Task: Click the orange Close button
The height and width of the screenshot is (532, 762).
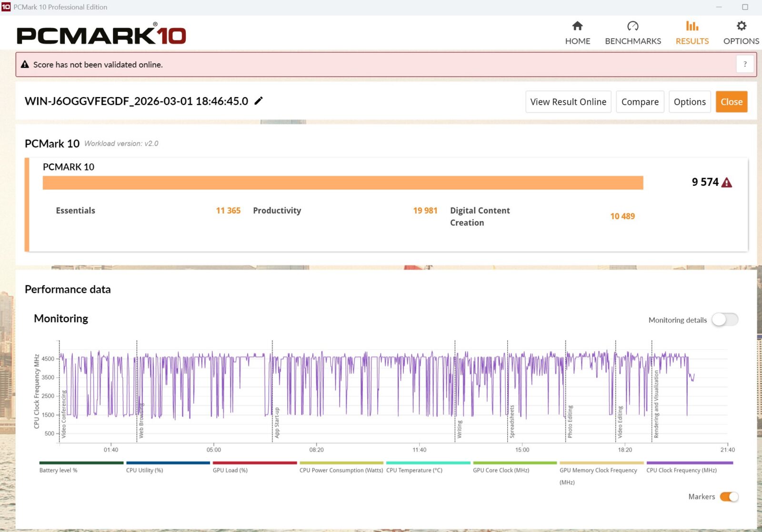Action: pyautogui.click(x=731, y=102)
